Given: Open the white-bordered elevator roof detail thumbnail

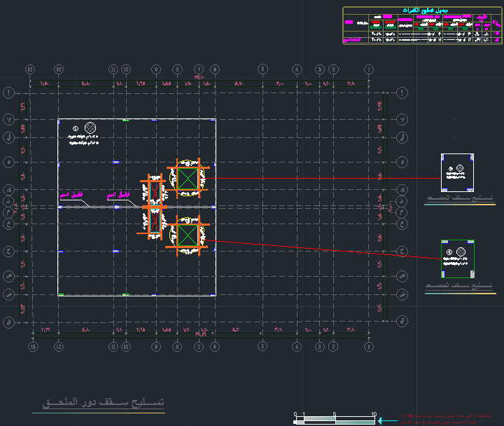Looking at the screenshot, I should click(x=457, y=172).
